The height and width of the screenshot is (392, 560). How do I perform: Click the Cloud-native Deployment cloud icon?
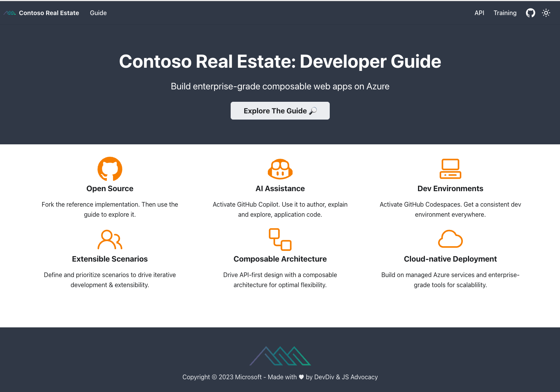(x=450, y=239)
